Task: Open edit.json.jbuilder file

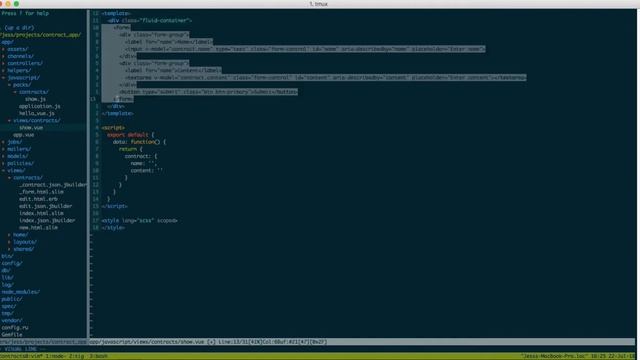Action: (x=46, y=207)
